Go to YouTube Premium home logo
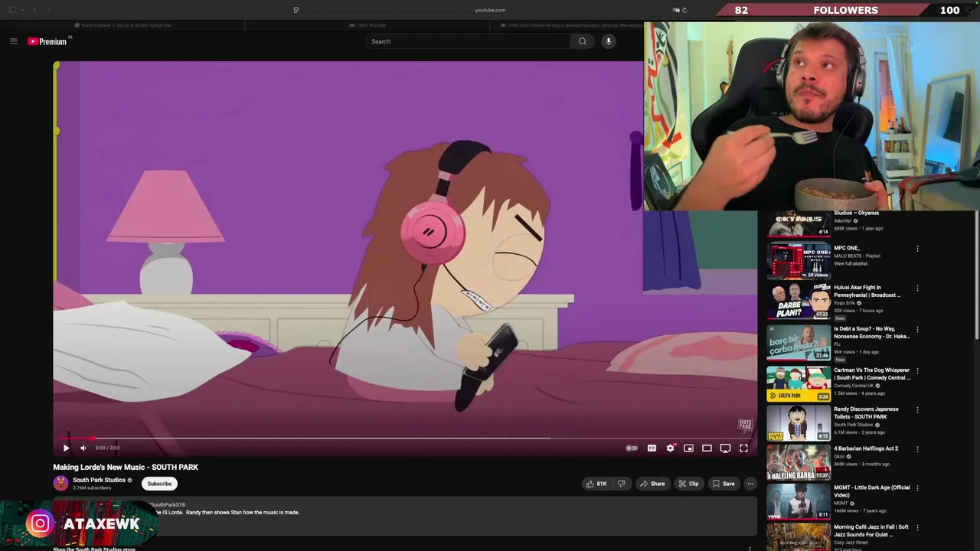Viewport: 980px width, 551px height. tap(48, 41)
